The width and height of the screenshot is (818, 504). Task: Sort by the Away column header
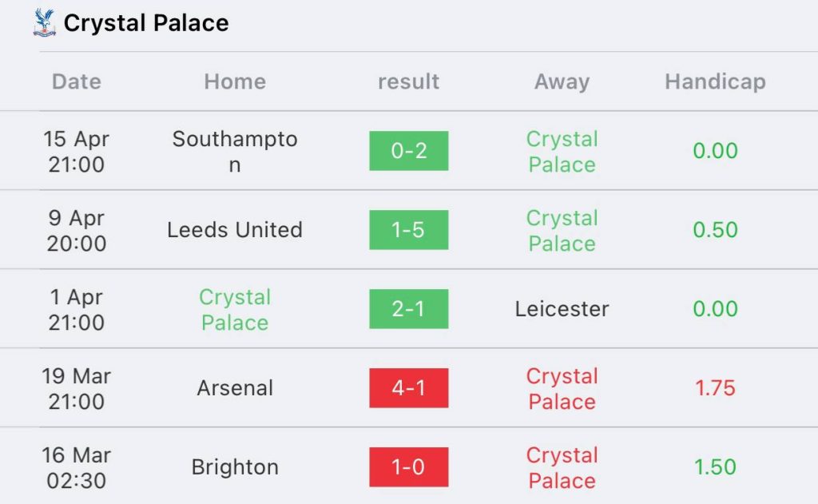(562, 82)
